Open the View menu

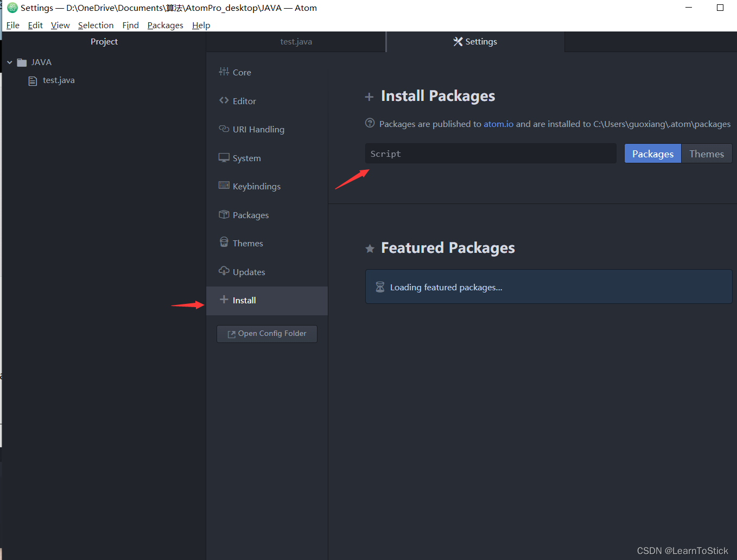(x=60, y=25)
